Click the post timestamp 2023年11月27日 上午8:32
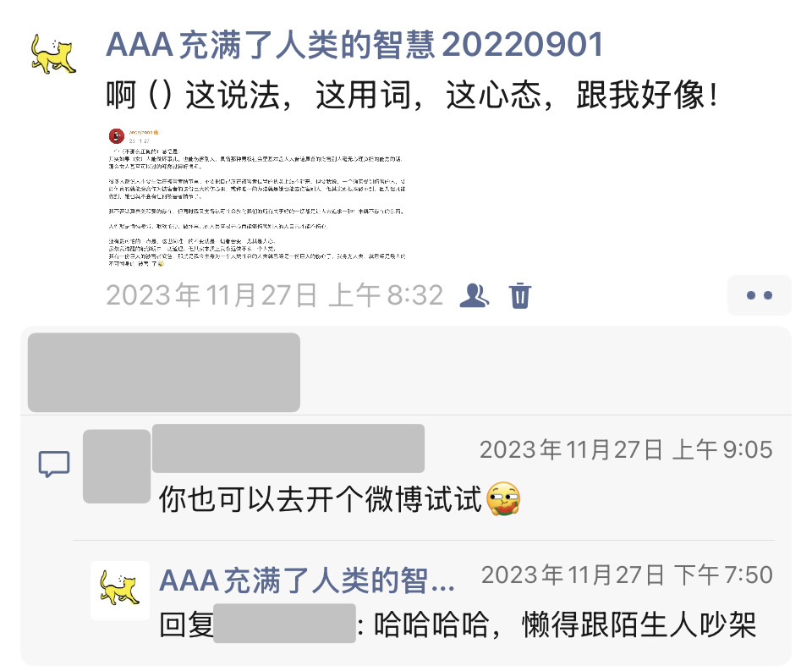The width and height of the screenshot is (812, 671). (275, 295)
